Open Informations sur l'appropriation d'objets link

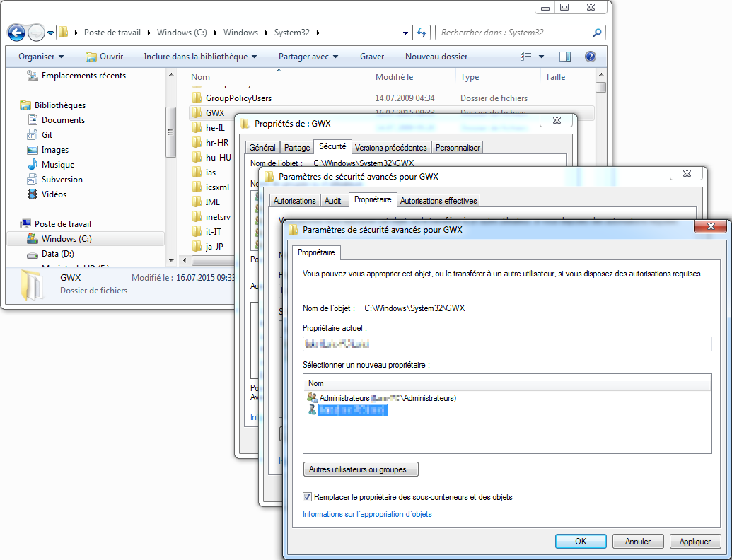[367, 514]
